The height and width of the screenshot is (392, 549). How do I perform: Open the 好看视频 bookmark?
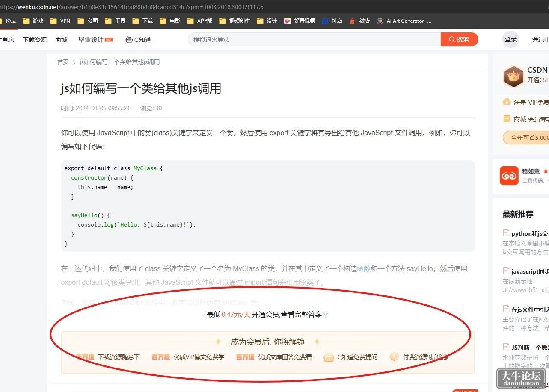pyautogui.click(x=300, y=21)
